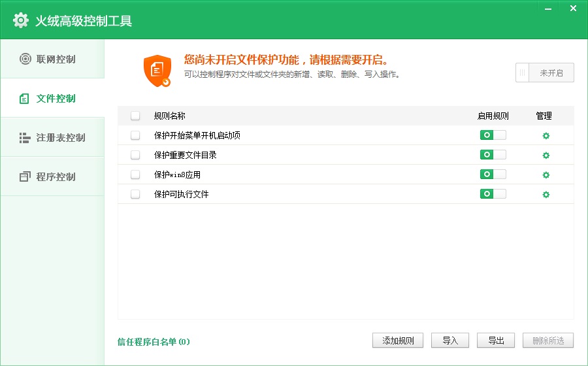Switch to the 联网控制 tab
This screenshot has height=366, width=588.
click(52, 59)
